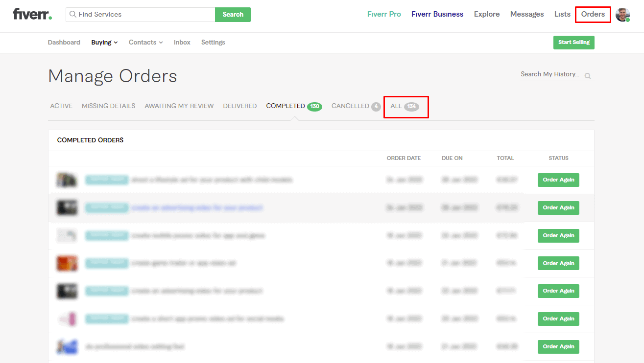Screen dimensions: 644x363
Task: Go to Fiverr Business
Action: click(437, 14)
